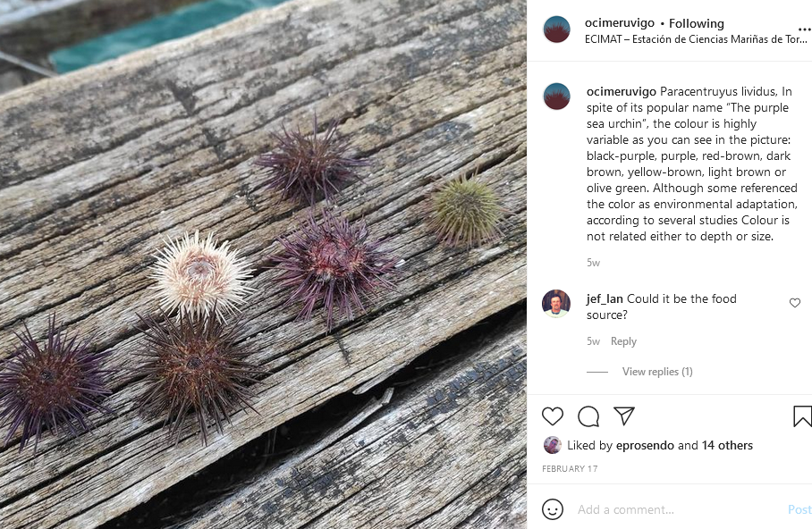812x529 pixels.
Task: Open the three-dot post options menu
Action: [x=804, y=30]
